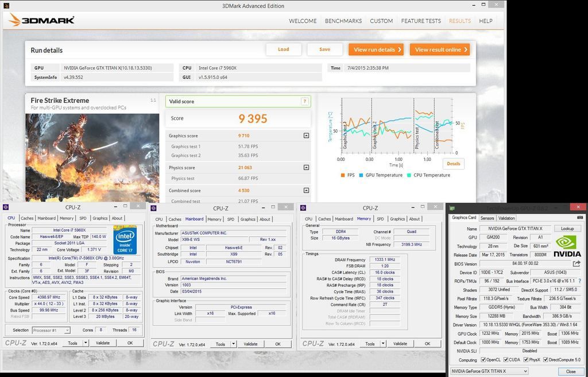
Task: Open SPD tab in the CPU-Z Mainboard window
Action: click(x=231, y=220)
